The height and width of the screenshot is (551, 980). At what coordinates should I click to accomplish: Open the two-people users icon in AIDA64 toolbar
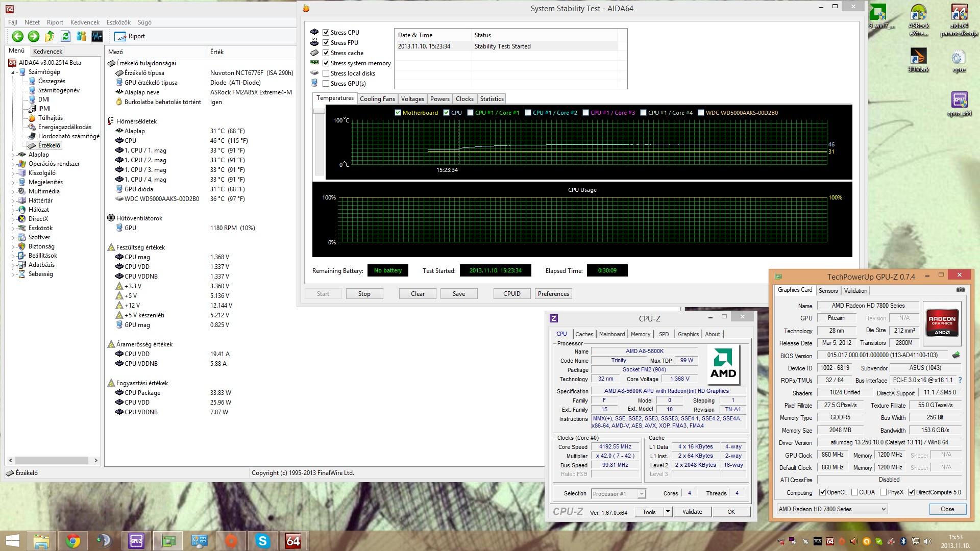[x=81, y=36]
